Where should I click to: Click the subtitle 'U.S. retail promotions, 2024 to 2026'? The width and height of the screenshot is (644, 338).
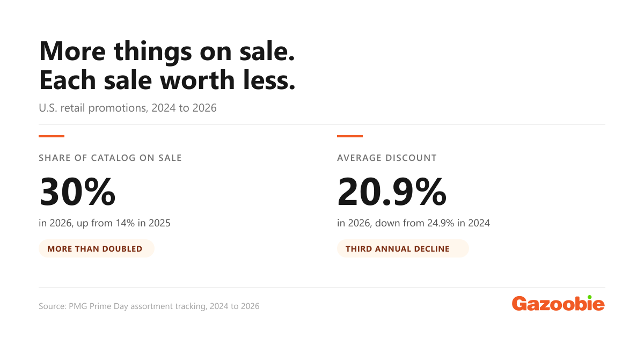(x=128, y=108)
